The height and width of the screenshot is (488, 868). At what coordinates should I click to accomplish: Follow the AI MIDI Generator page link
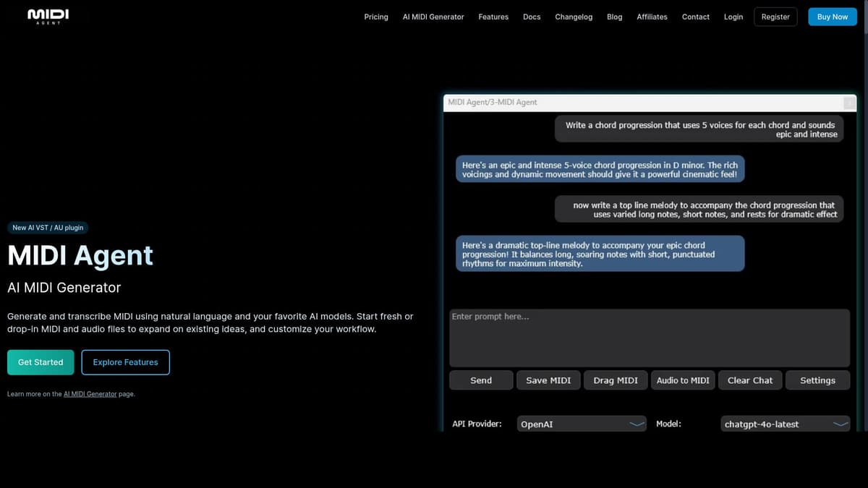coord(90,394)
